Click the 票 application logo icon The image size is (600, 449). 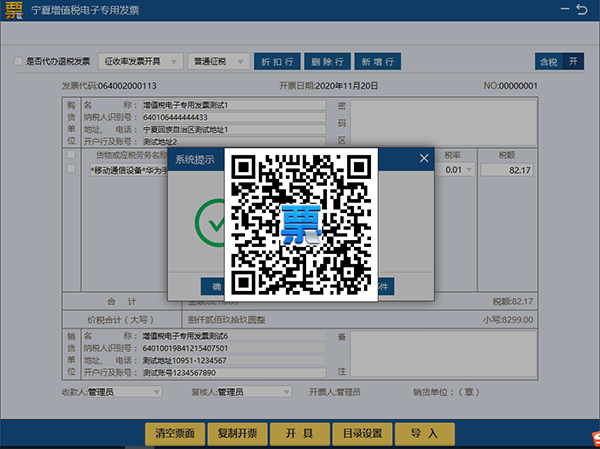point(14,10)
